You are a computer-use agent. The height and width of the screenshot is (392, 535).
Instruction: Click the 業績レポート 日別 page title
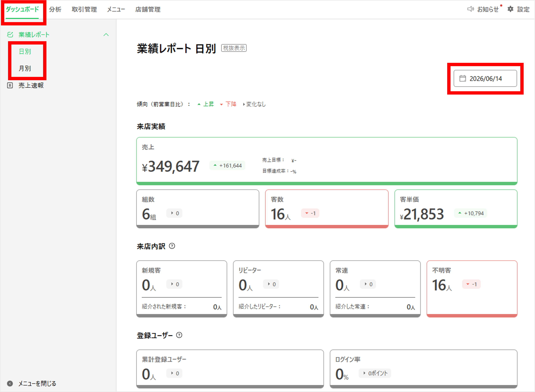[176, 48]
